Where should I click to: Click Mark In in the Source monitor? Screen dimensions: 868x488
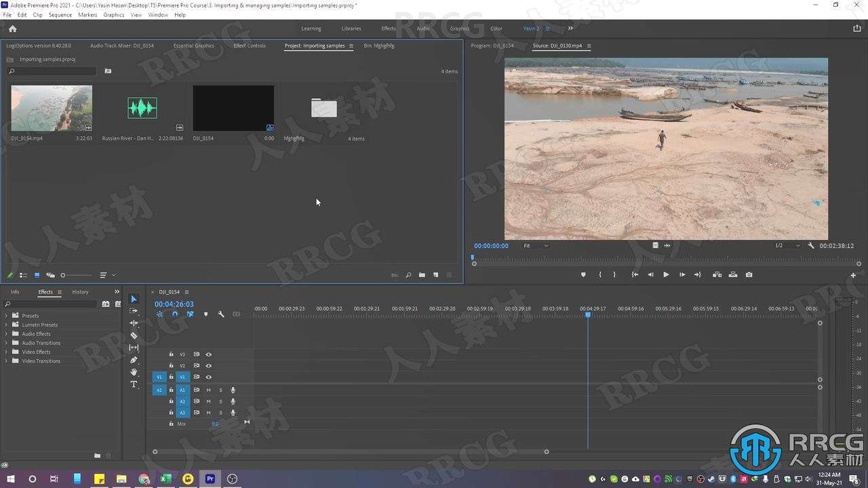click(x=599, y=274)
